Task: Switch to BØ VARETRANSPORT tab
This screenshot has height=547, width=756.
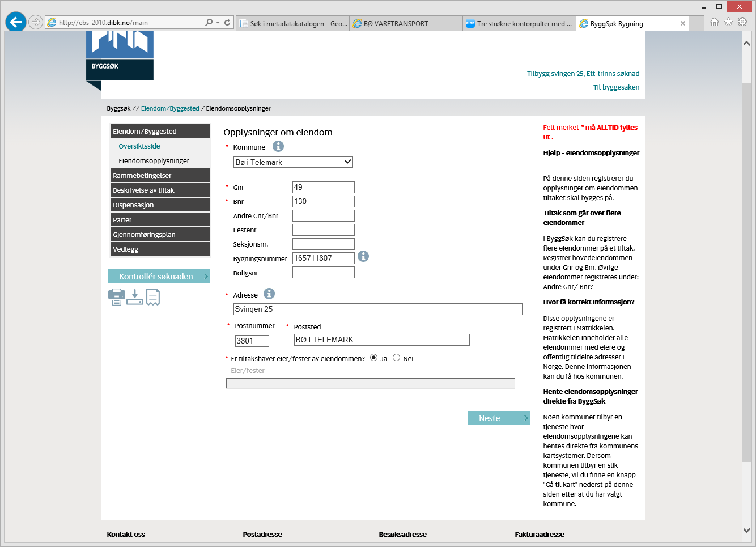Action: coord(406,23)
